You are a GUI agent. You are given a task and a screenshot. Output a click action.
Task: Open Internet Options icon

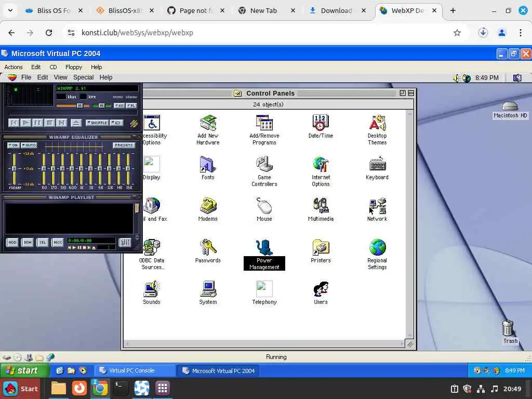[321, 171]
